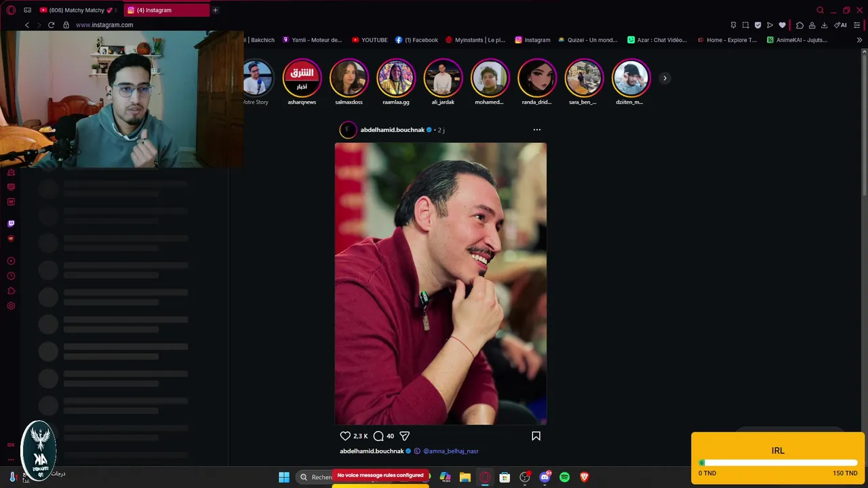This screenshot has width=868, height=488.
Task: Open the YOUTUBE bookmark
Action: point(370,40)
